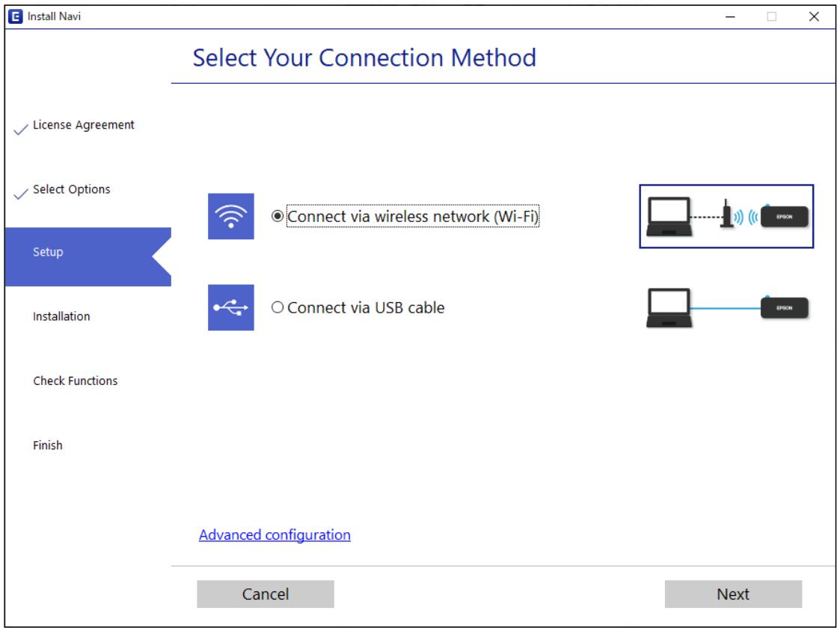The height and width of the screenshot is (628, 840).
Task: Click the 'Install Navi' window title text
Action: [x=54, y=16]
